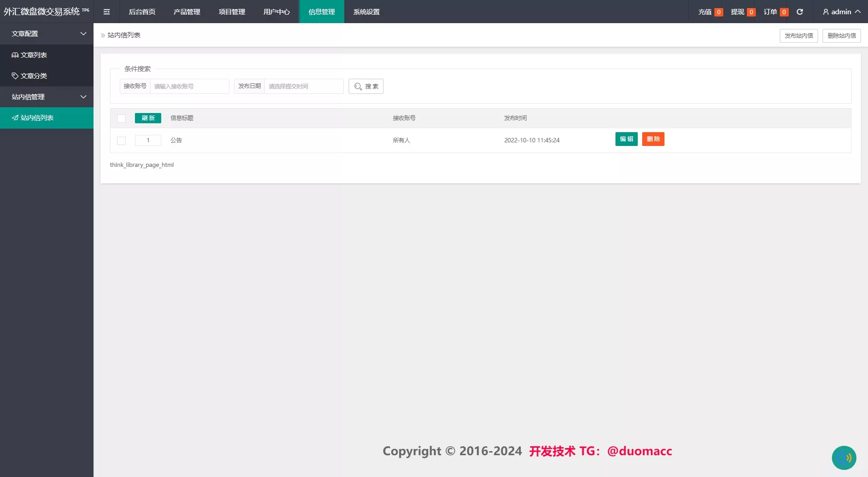The width and height of the screenshot is (868, 477).
Task: Check the checkbox for the 公告 row
Action: tap(121, 141)
